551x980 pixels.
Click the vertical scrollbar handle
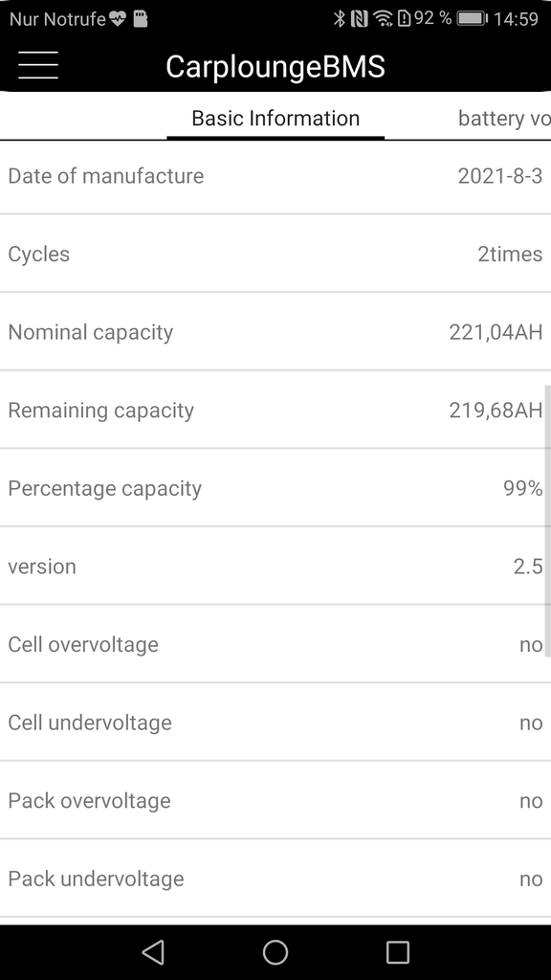(x=548, y=521)
